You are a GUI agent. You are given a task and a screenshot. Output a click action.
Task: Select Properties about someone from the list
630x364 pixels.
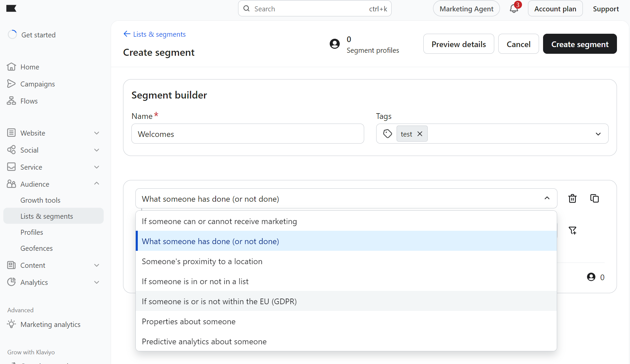[x=189, y=321]
